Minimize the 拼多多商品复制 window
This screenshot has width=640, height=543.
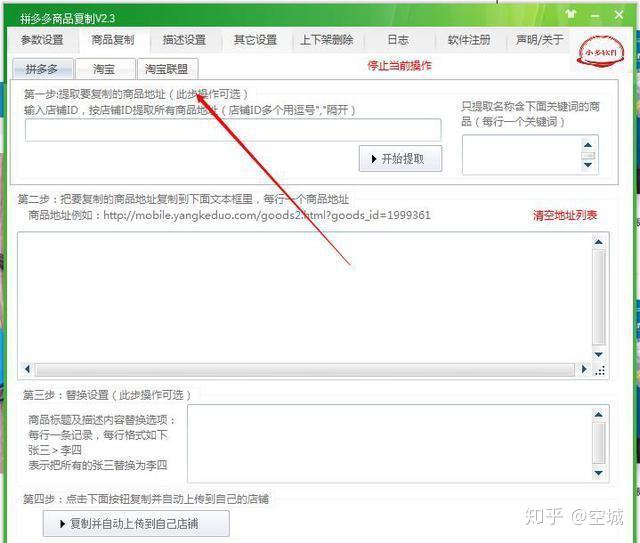click(595, 16)
